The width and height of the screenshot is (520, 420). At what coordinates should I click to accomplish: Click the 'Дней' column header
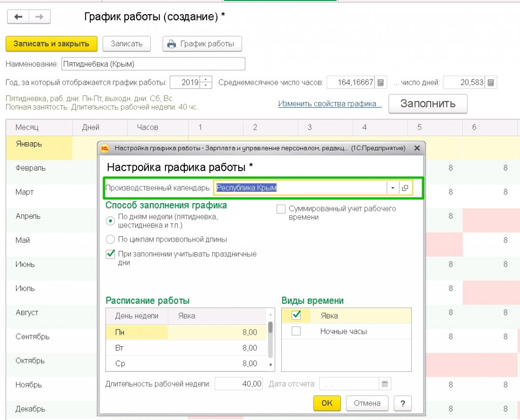click(x=100, y=127)
